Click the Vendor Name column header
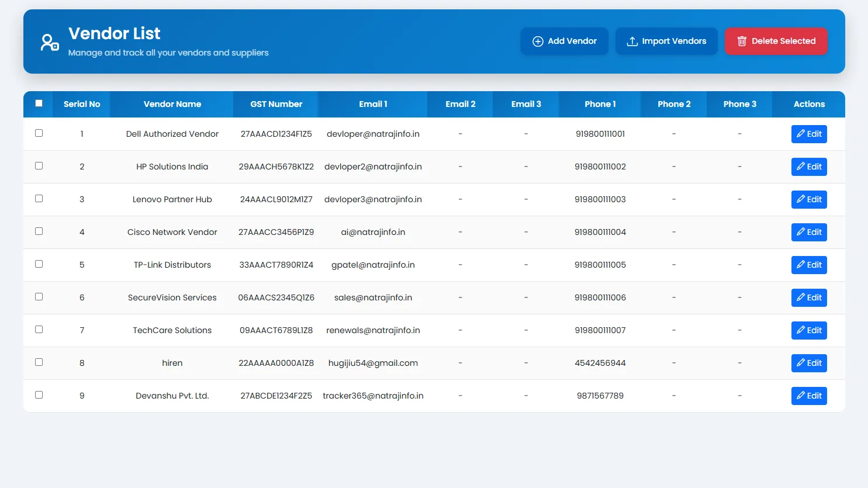The height and width of the screenshot is (488, 868). (172, 104)
